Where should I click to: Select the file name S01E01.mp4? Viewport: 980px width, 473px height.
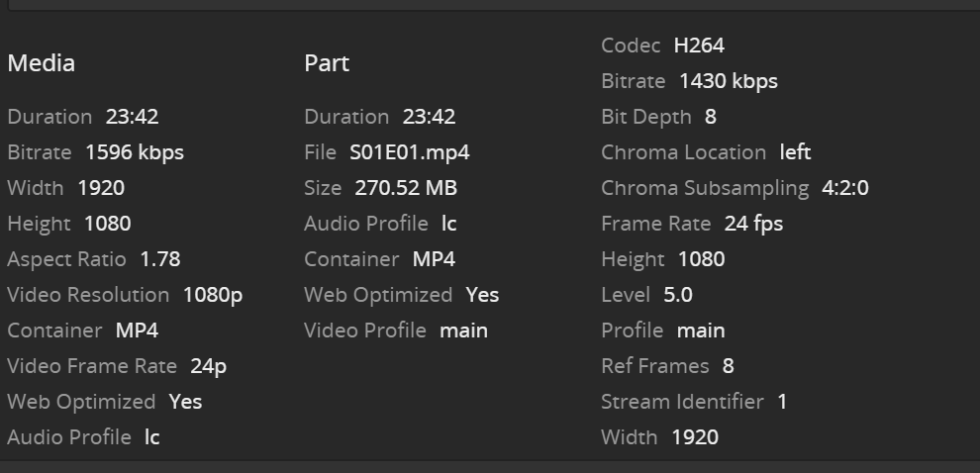click(409, 152)
